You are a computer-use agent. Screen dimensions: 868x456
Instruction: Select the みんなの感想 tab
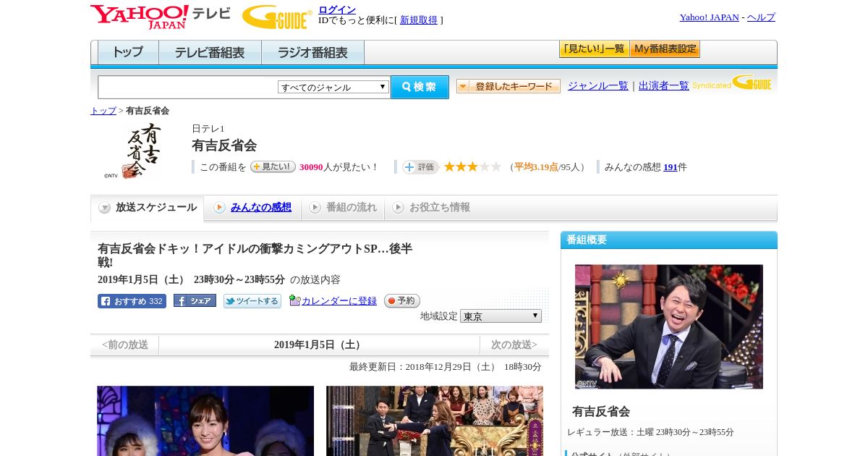[253, 208]
